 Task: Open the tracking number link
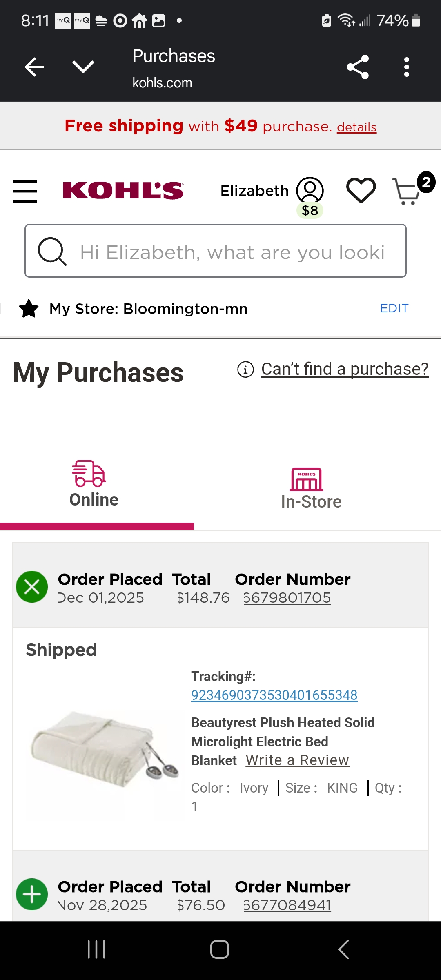[x=274, y=695]
